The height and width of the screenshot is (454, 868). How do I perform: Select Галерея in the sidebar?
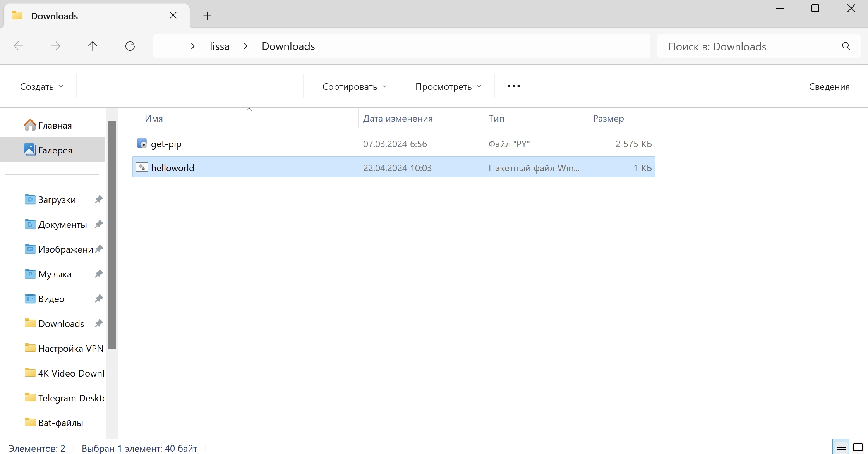[x=55, y=150]
